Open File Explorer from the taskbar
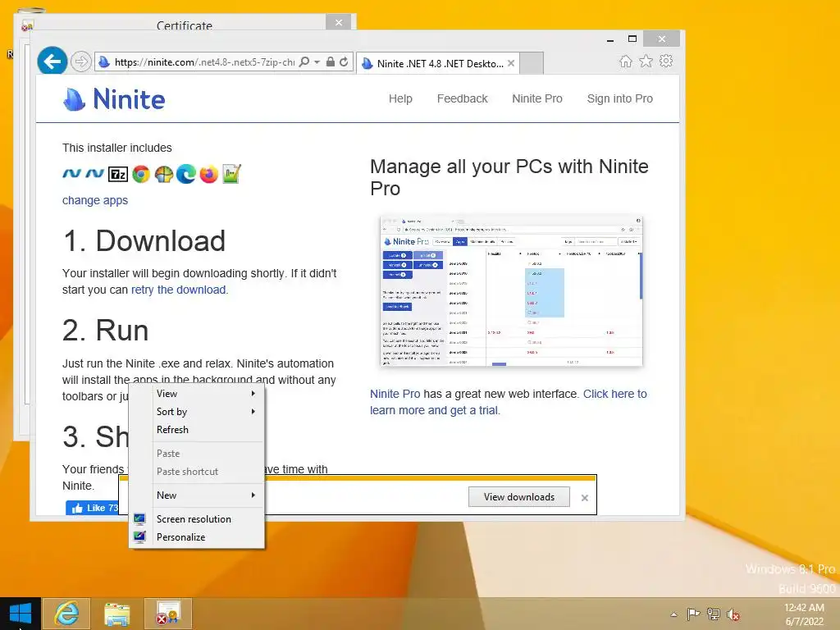This screenshot has width=840, height=630. (116, 614)
